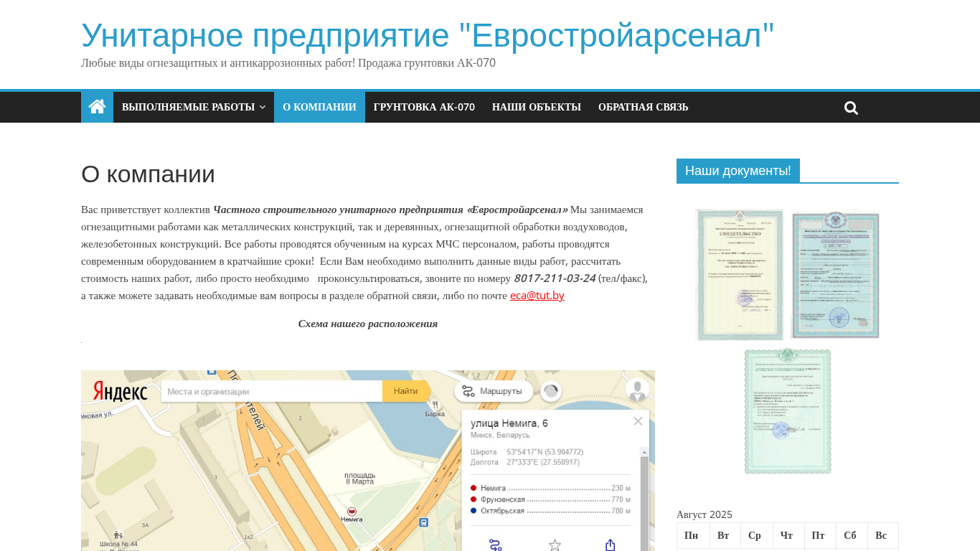Click the bold «Евростройарсенал» company name in text
This screenshot has width=980, height=551.
tap(517, 209)
